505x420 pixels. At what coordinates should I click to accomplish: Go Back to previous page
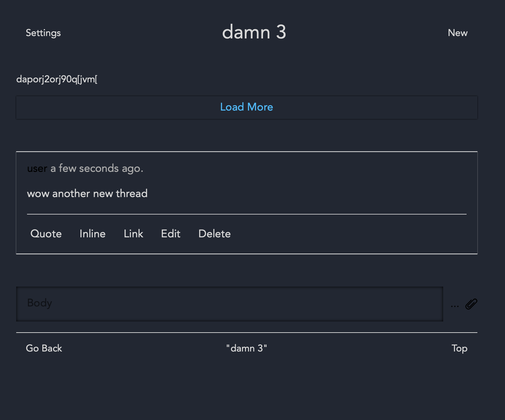pyautogui.click(x=44, y=348)
